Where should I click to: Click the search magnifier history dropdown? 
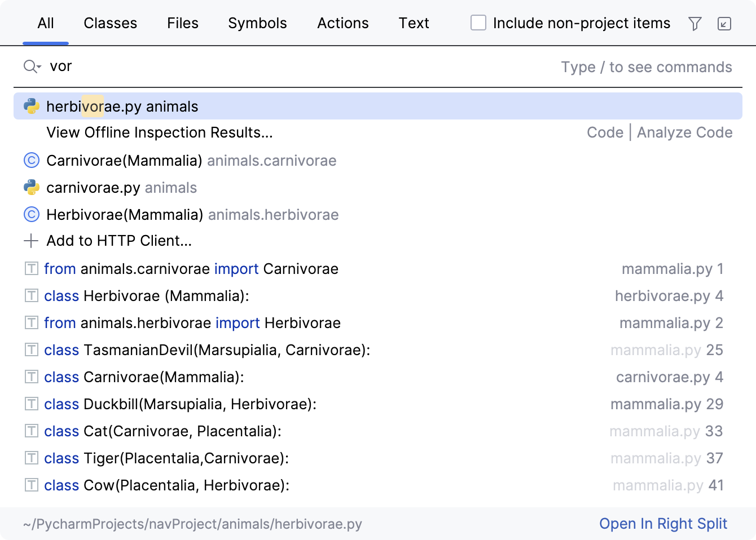click(x=32, y=67)
